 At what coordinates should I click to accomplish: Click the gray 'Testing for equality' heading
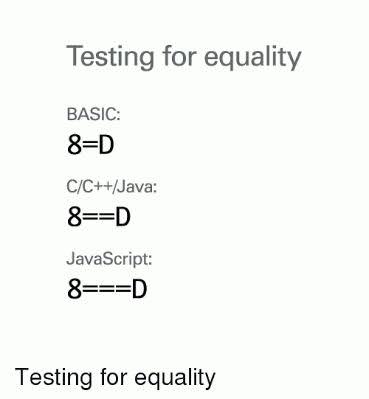tap(184, 57)
